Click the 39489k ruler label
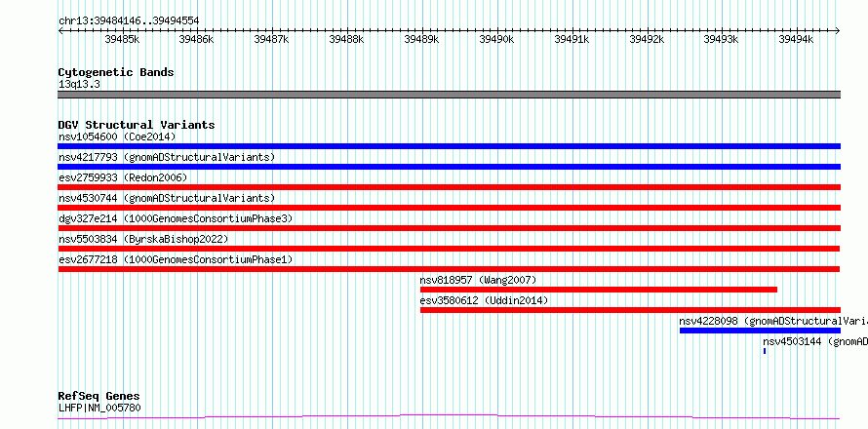The width and height of the screenshot is (868, 429). [x=422, y=39]
